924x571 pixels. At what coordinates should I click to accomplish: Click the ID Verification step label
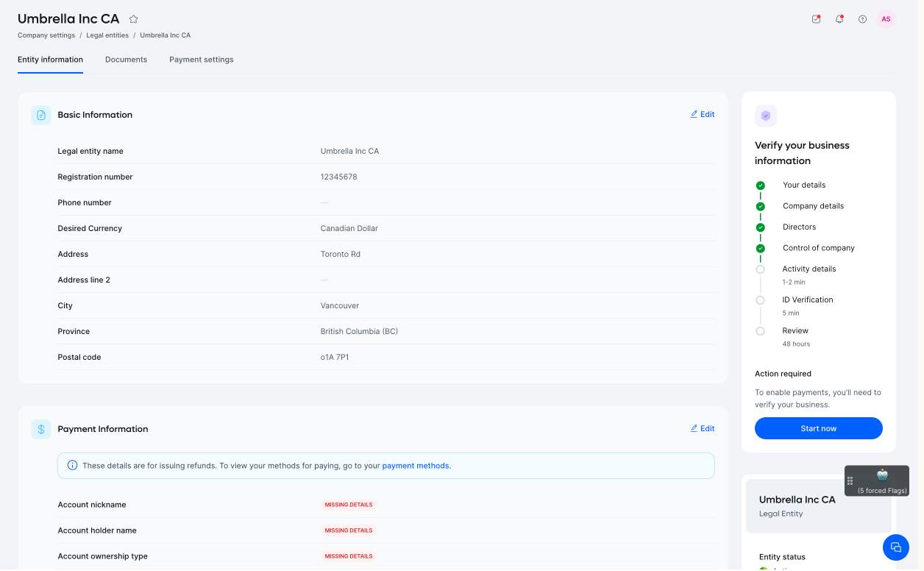click(x=808, y=299)
